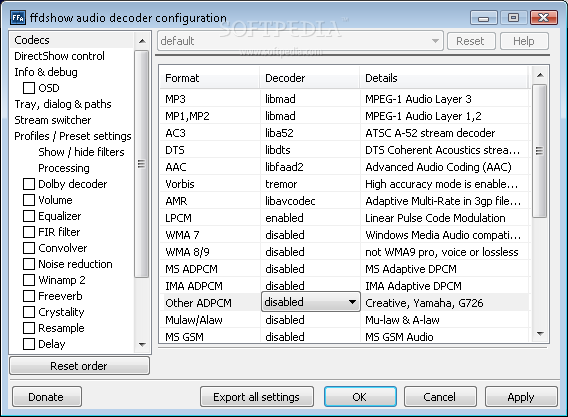
Task: Select the Processing page
Action: pyautogui.click(x=64, y=168)
